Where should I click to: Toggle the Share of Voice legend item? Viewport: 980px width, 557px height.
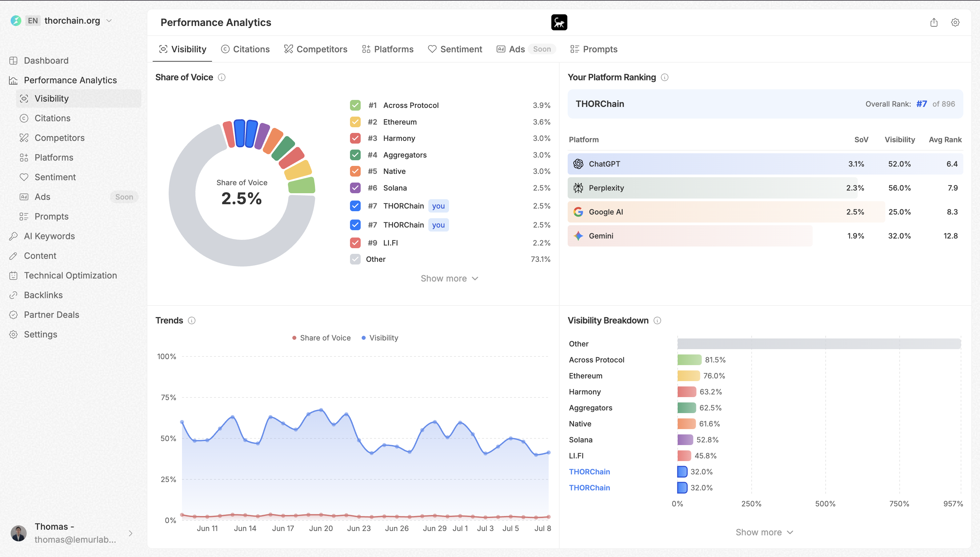pyautogui.click(x=321, y=338)
